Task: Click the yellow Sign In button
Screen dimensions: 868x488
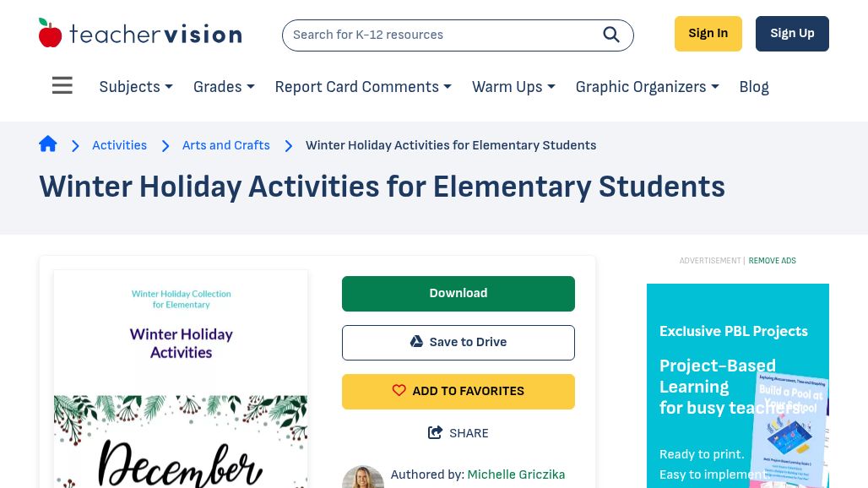Action: pos(708,34)
